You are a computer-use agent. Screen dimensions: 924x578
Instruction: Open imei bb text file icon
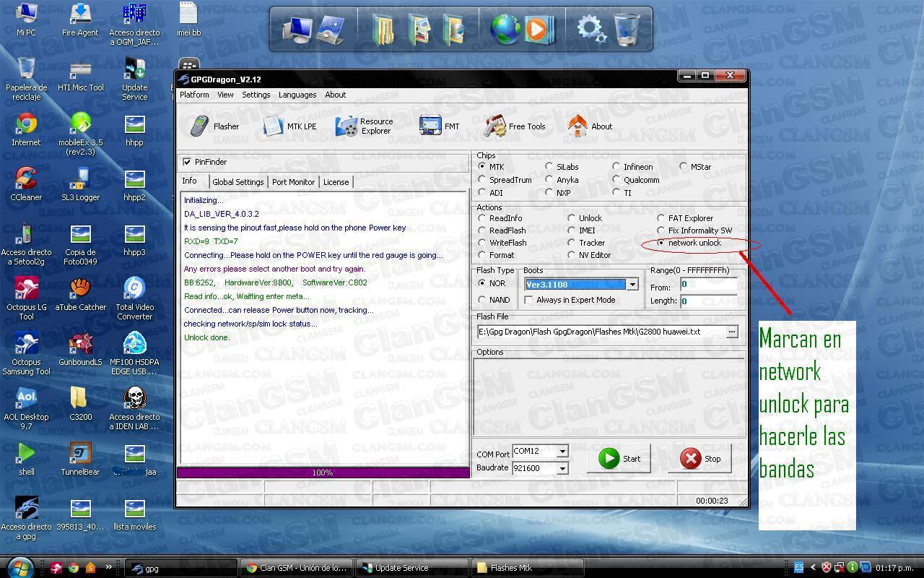pyautogui.click(x=188, y=20)
